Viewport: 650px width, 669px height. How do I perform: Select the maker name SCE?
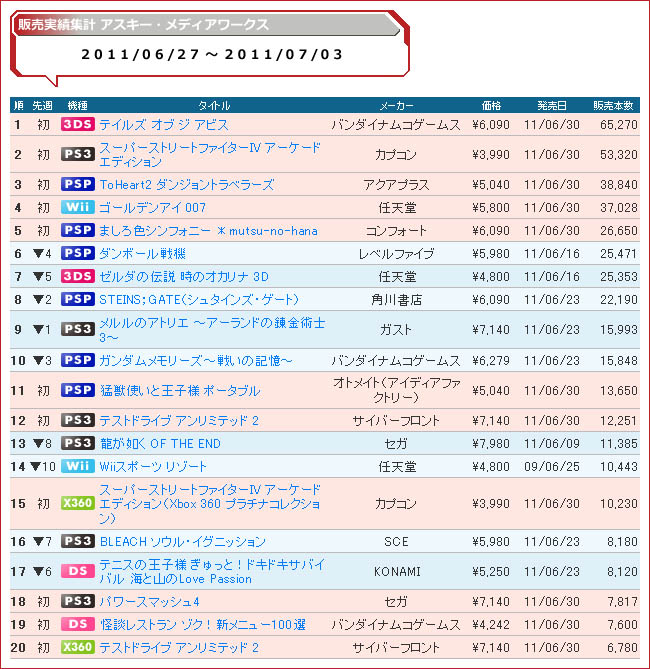[396, 541]
